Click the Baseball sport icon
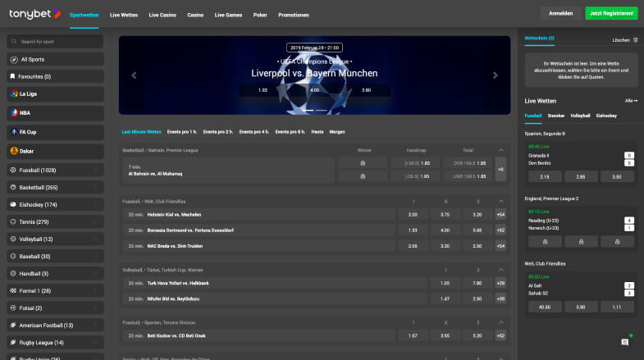 tap(13, 256)
